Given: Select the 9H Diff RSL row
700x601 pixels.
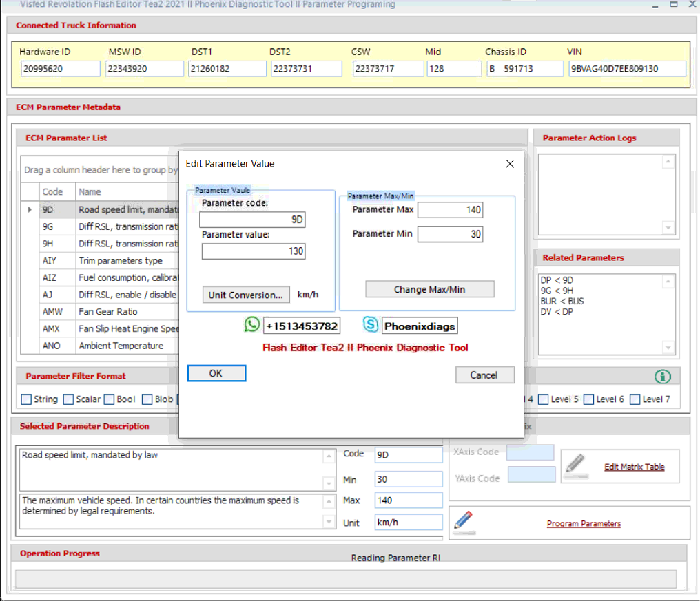Looking at the screenshot, I should coord(100,244).
